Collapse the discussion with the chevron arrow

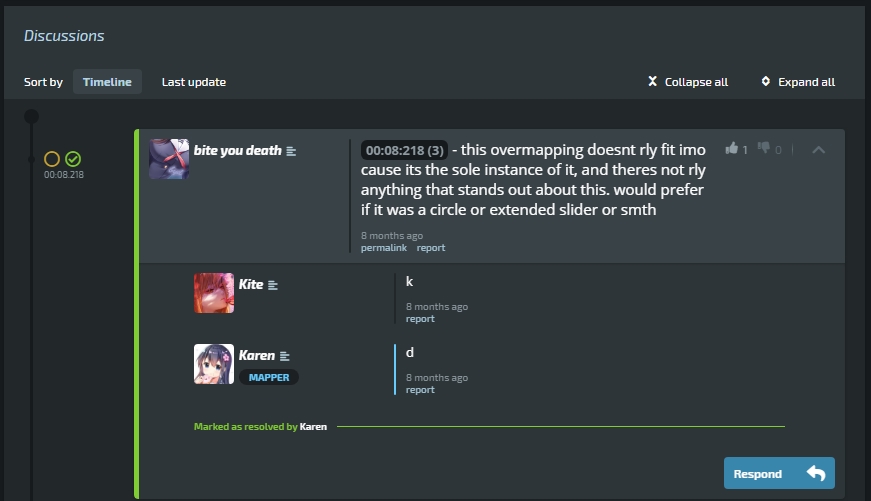coord(818,149)
